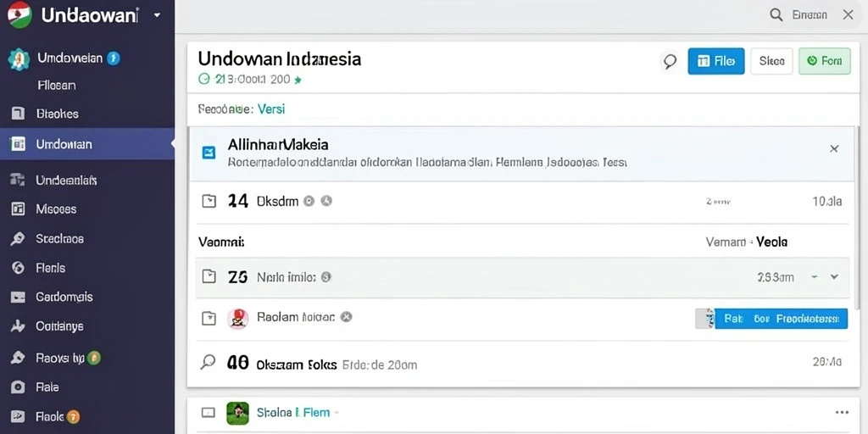Click the Misoes sidebar icon
Screen dimensions: 868x434
(x=19, y=209)
